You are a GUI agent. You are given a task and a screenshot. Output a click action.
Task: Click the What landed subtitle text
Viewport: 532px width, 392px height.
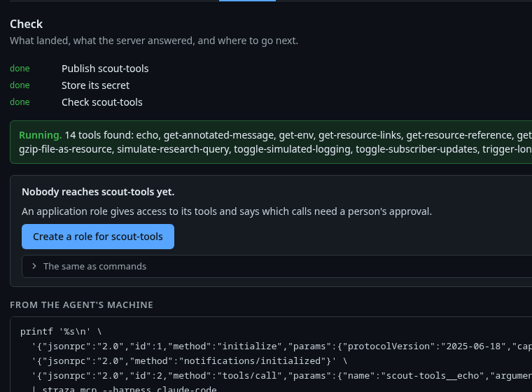154,41
